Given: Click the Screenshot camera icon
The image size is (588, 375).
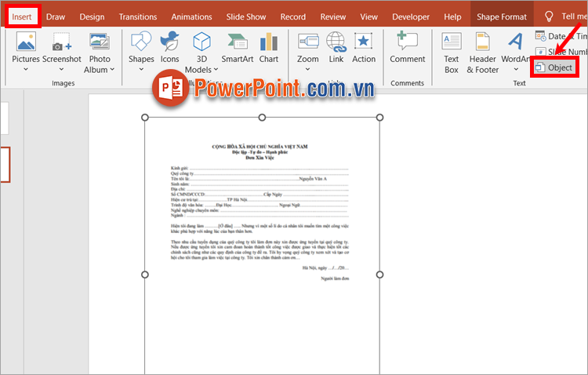Looking at the screenshot, I should point(61,42).
